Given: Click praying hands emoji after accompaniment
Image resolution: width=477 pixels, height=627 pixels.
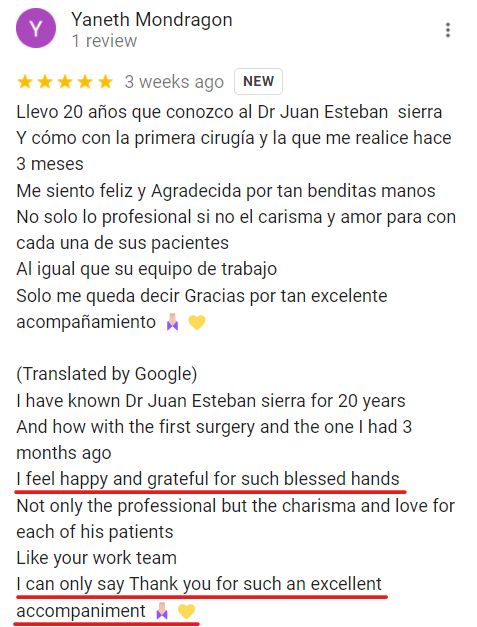Looking at the screenshot, I should (x=162, y=611).
